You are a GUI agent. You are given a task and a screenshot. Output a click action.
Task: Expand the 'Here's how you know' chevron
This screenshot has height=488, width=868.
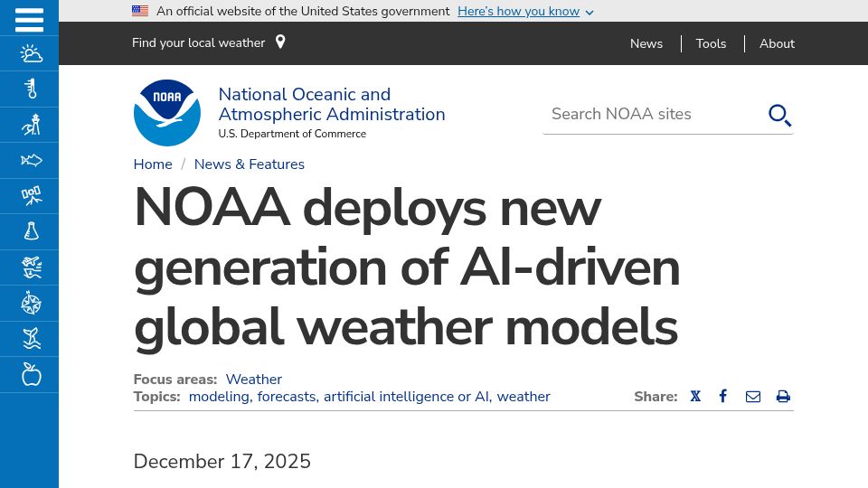(590, 13)
